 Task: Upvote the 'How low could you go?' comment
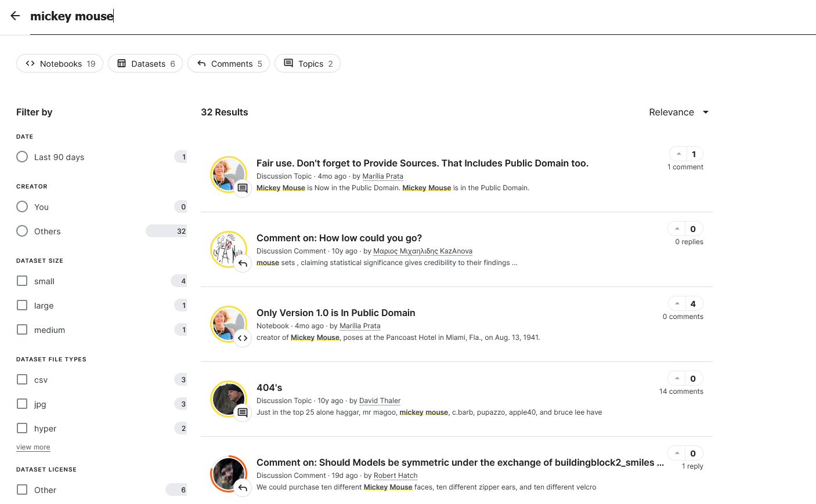pyautogui.click(x=677, y=229)
